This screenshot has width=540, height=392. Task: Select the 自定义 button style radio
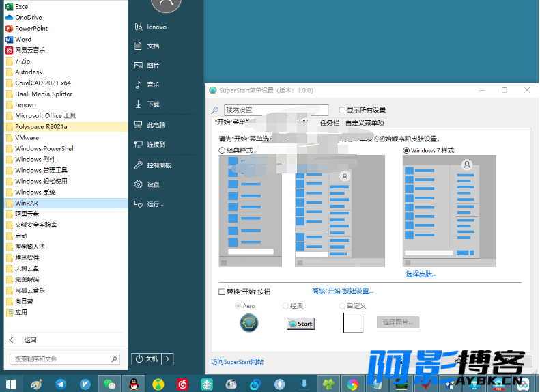tap(342, 305)
